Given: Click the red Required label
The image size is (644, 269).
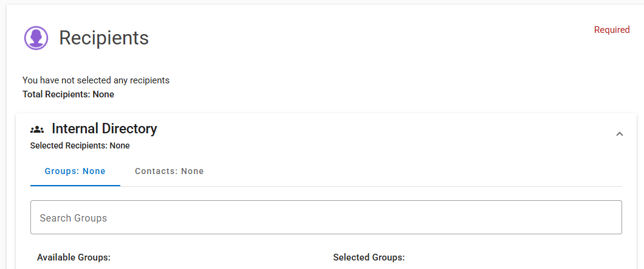Looking at the screenshot, I should pos(611,30).
